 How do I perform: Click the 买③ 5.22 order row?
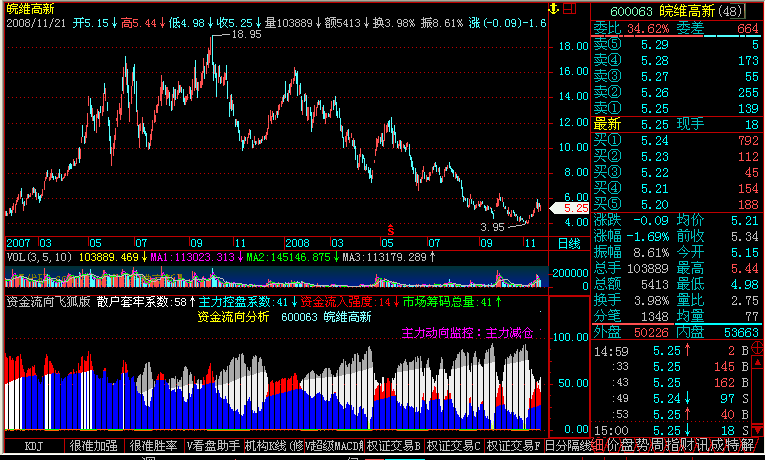[x=676, y=173]
